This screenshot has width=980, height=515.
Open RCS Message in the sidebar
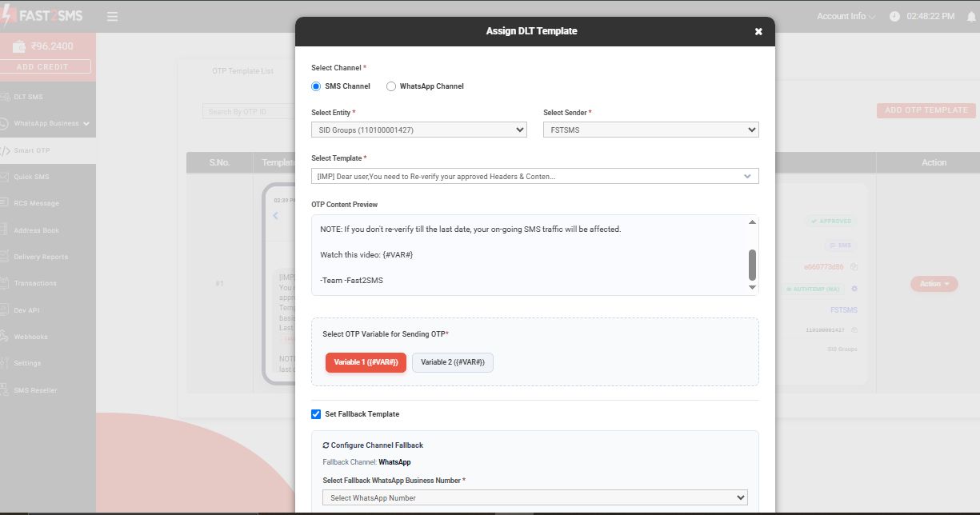(48, 203)
